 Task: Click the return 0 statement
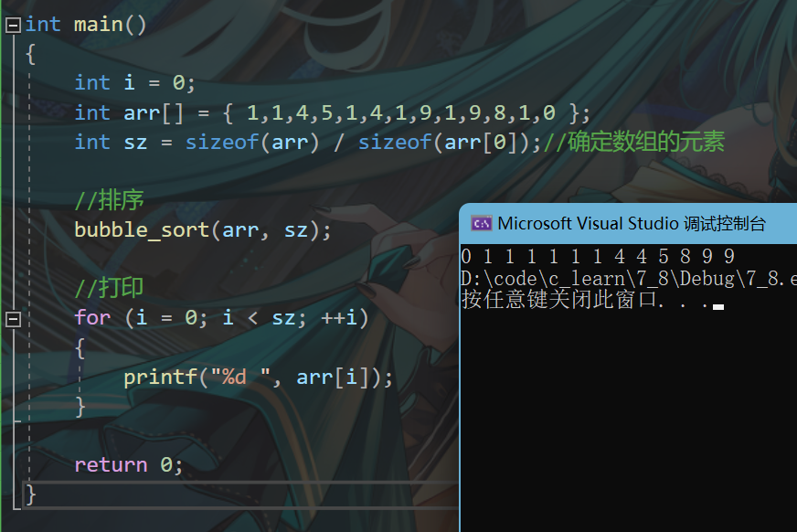pyautogui.click(x=128, y=463)
